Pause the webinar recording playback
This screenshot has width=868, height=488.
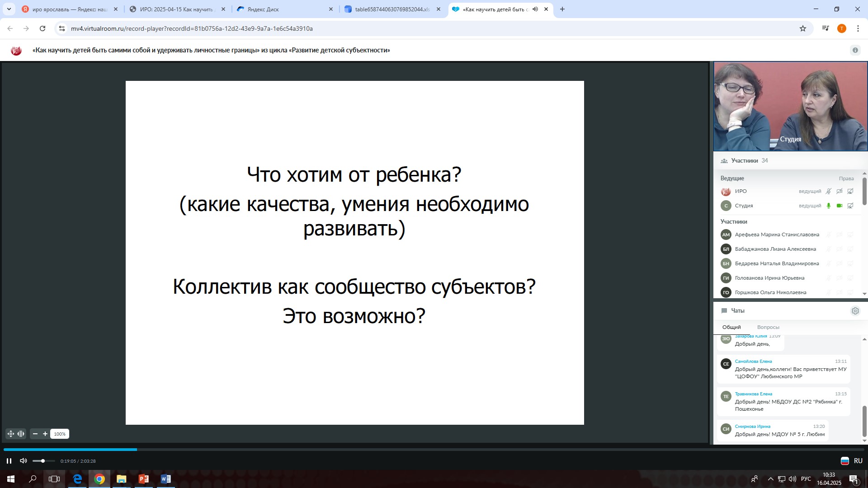9,461
